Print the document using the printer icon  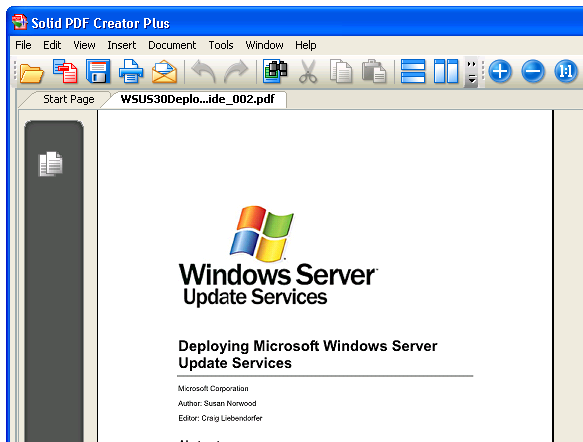pyautogui.click(x=131, y=71)
